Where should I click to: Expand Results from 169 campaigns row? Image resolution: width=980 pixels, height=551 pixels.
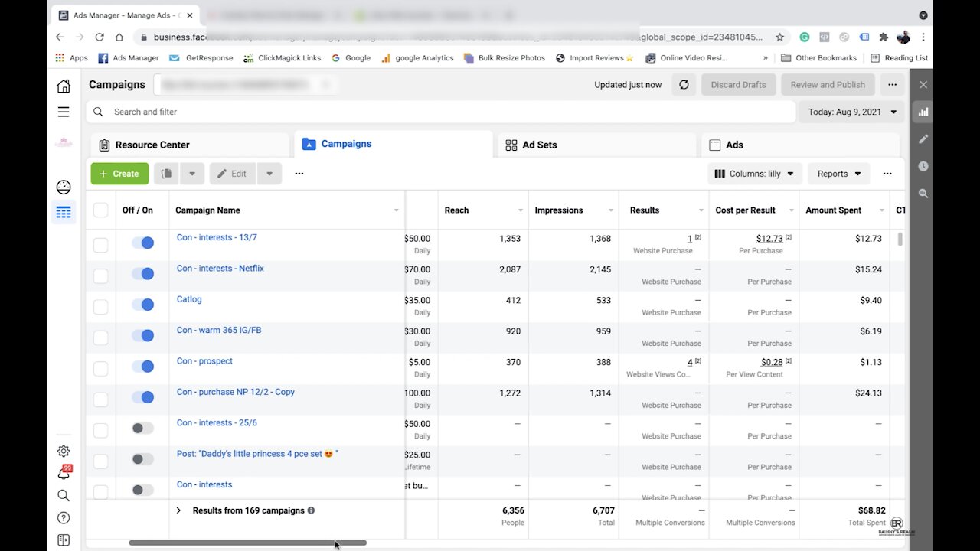tap(178, 510)
